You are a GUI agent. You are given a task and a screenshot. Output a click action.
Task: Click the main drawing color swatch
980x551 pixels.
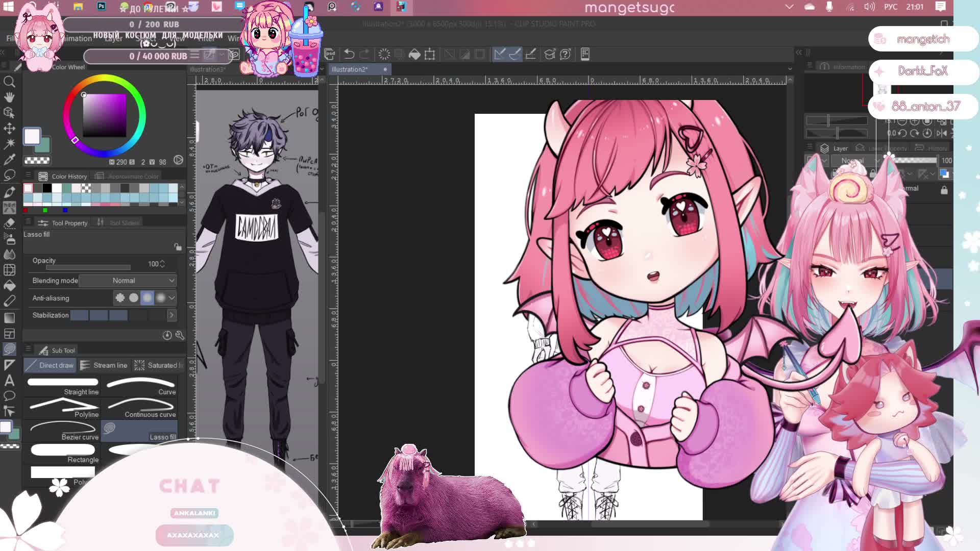coord(32,136)
